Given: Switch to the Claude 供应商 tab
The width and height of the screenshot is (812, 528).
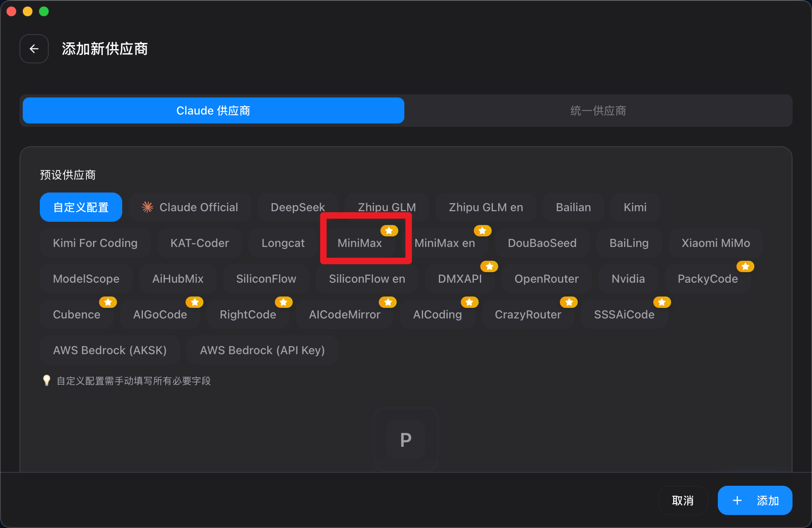Looking at the screenshot, I should tap(213, 110).
